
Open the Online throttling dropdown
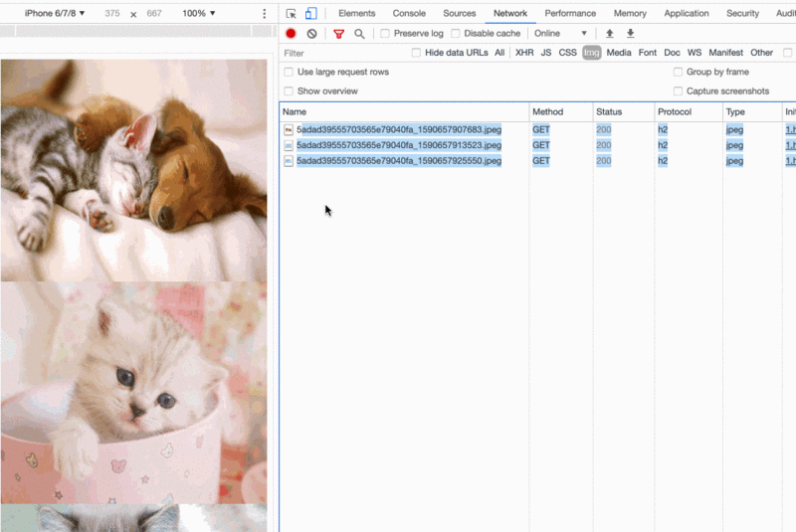560,34
